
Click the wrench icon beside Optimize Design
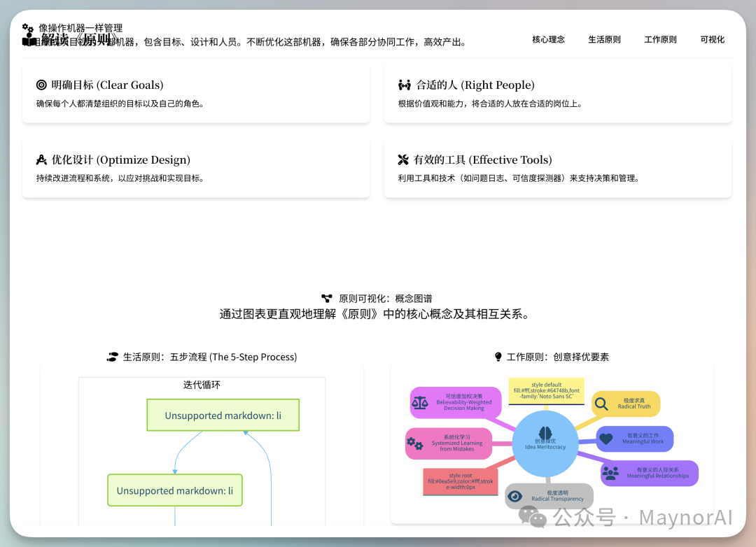[41, 159]
